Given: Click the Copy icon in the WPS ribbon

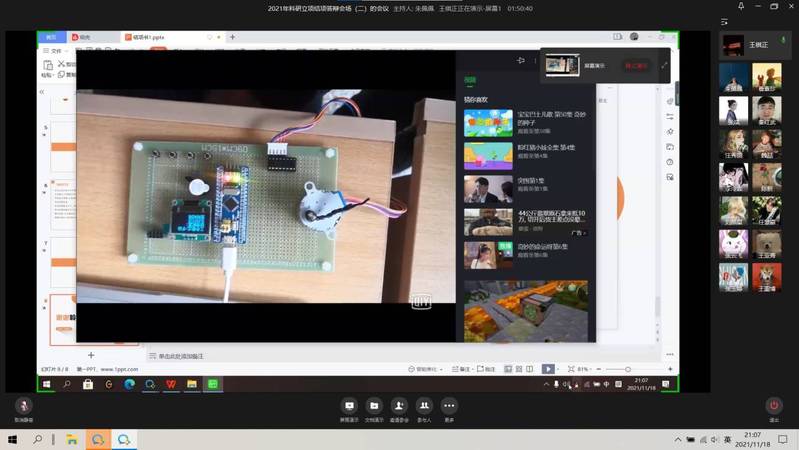Looking at the screenshot, I should point(62,74).
